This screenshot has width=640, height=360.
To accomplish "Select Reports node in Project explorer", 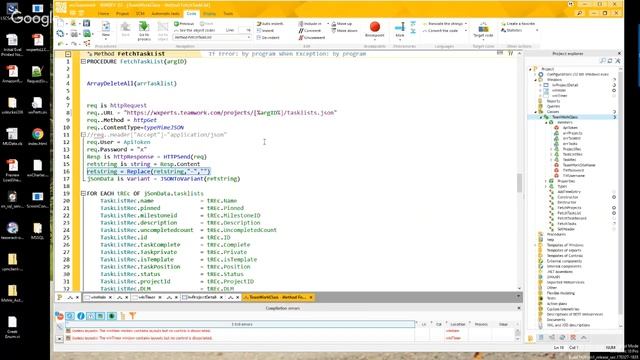I will pos(553,101).
